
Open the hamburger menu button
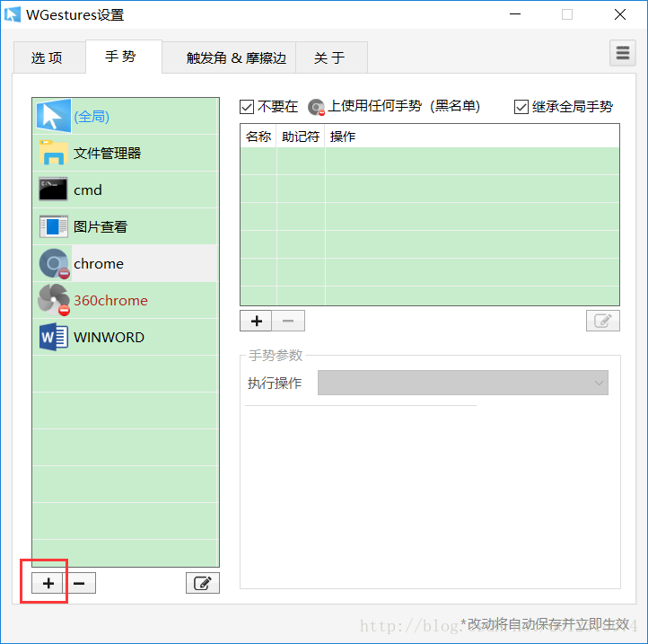[622, 53]
